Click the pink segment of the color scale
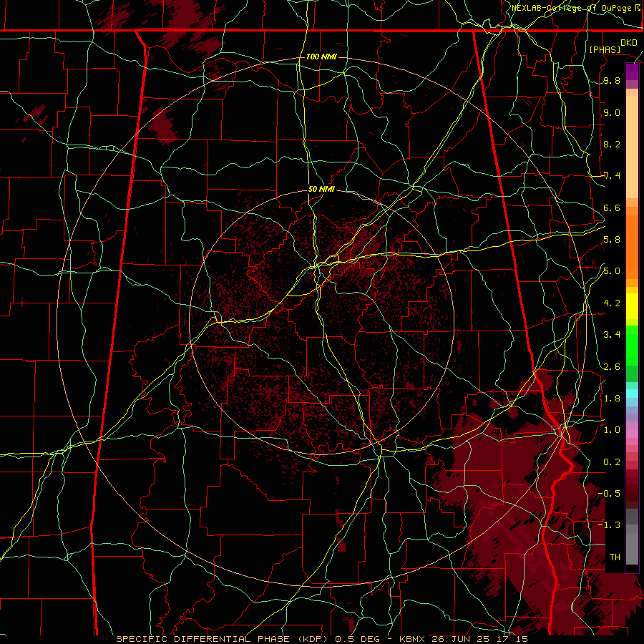The image size is (644, 644). 632,434
